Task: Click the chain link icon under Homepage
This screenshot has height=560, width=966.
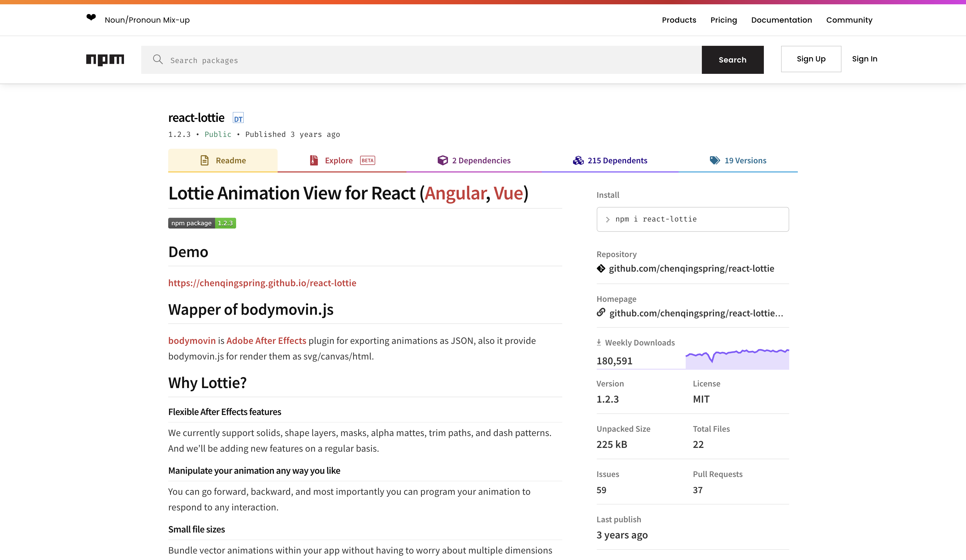Action: point(601,313)
